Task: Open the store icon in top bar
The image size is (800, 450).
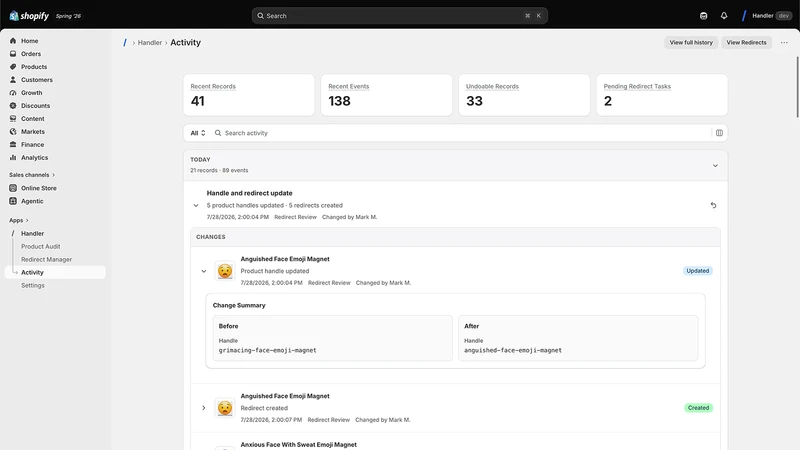Action: coord(704,16)
